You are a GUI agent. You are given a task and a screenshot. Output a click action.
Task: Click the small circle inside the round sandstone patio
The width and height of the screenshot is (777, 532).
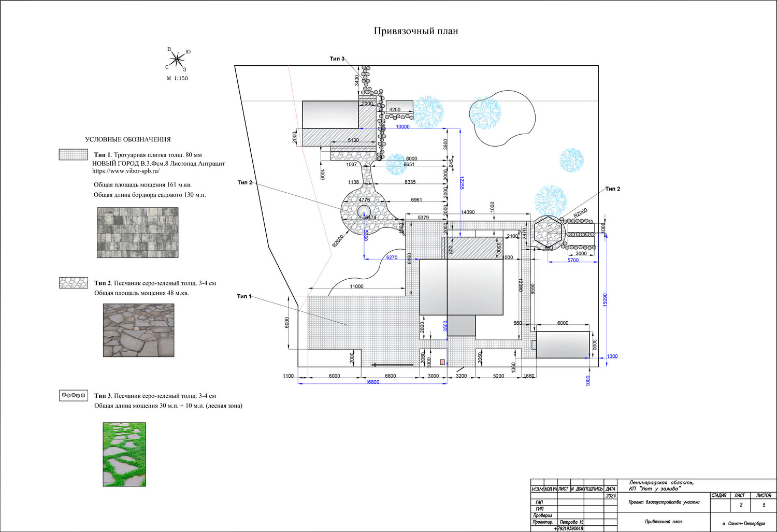pyautogui.click(x=364, y=211)
